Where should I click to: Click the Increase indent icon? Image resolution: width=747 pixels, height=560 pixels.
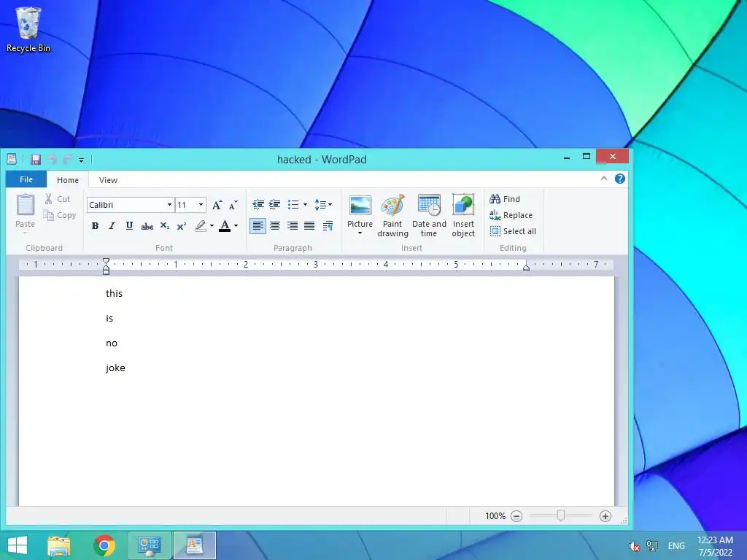pyautogui.click(x=275, y=205)
